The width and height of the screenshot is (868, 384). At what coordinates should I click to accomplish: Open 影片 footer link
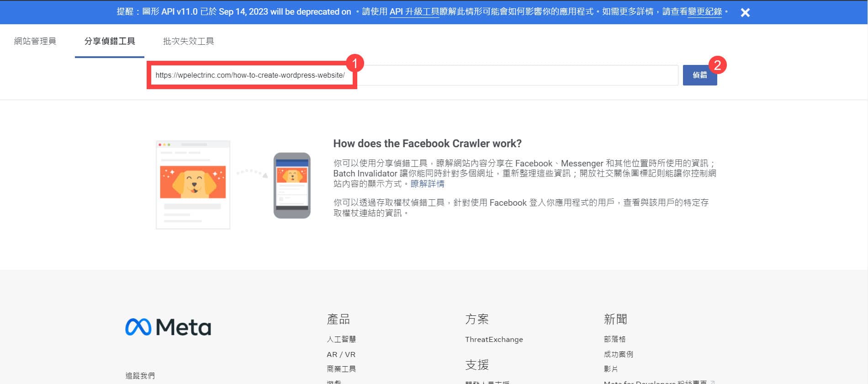tap(611, 369)
